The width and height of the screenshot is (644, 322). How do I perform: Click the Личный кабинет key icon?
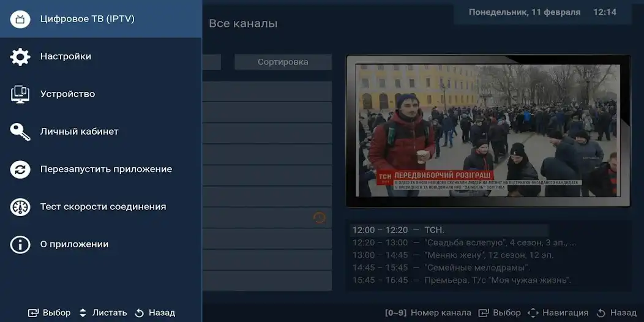point(20,132)
